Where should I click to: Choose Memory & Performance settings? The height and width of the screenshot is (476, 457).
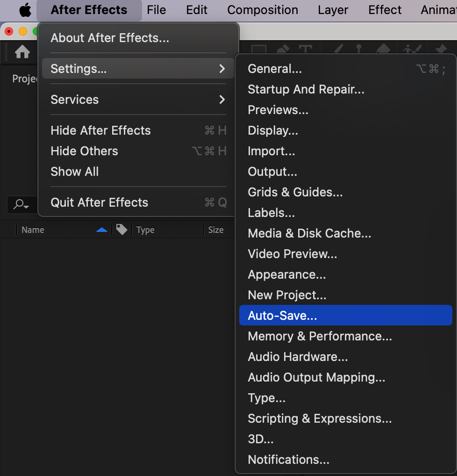point(320,336)
